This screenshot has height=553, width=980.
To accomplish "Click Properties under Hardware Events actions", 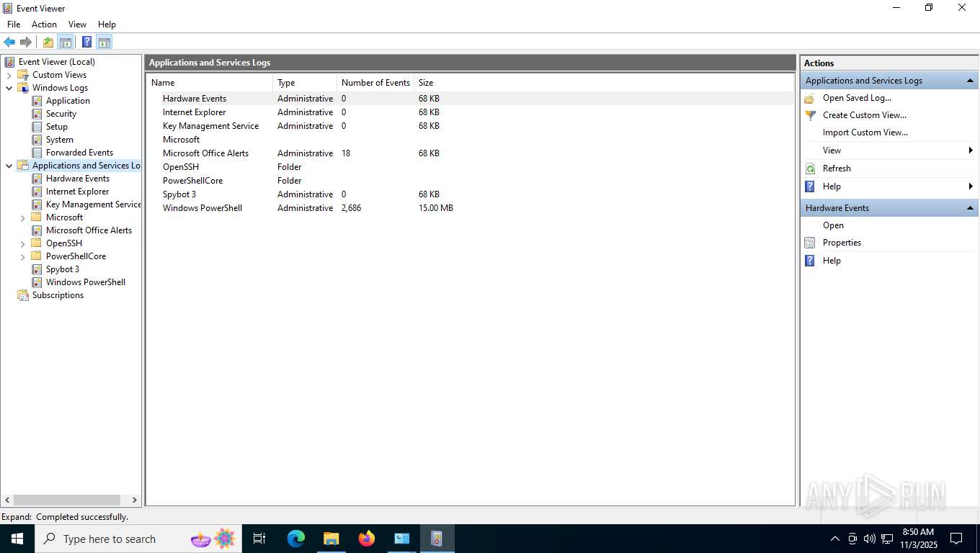I will [x=842, y=243].
